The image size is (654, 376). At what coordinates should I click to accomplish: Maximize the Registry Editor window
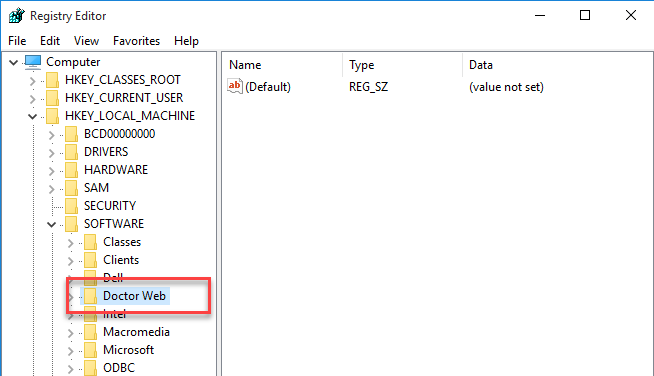585,16
